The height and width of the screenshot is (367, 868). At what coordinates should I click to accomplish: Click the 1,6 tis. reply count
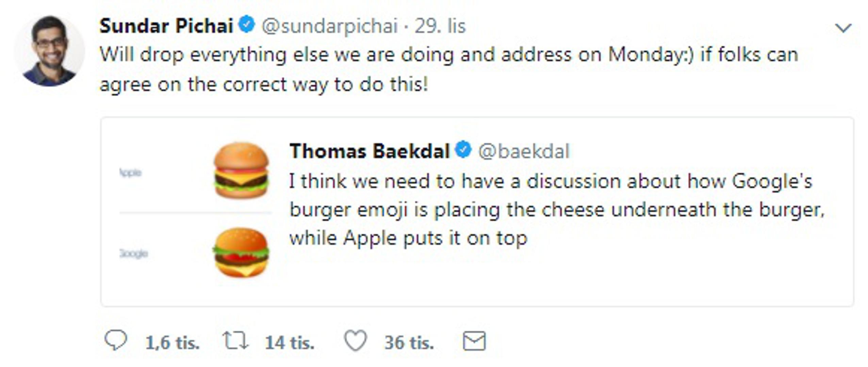pos(172,343)
